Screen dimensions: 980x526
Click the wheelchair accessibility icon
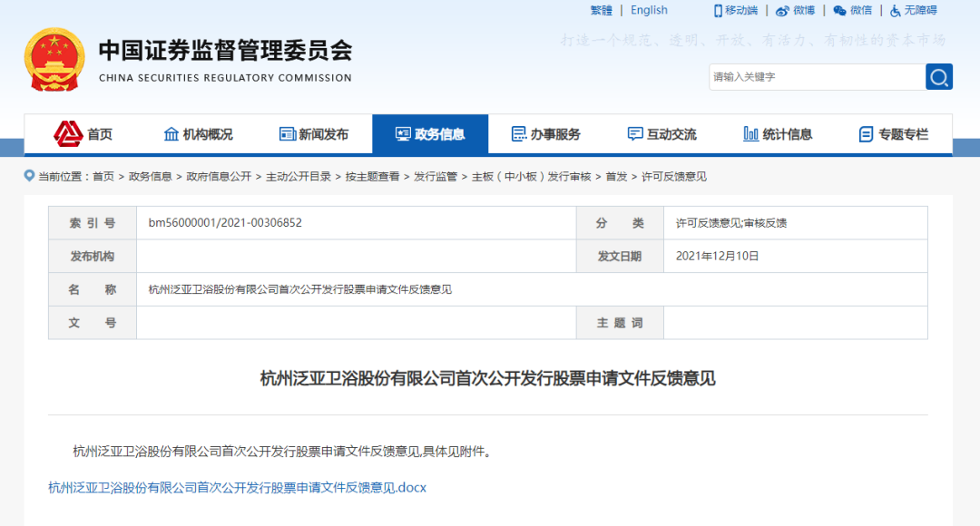[x=896, y=11]
